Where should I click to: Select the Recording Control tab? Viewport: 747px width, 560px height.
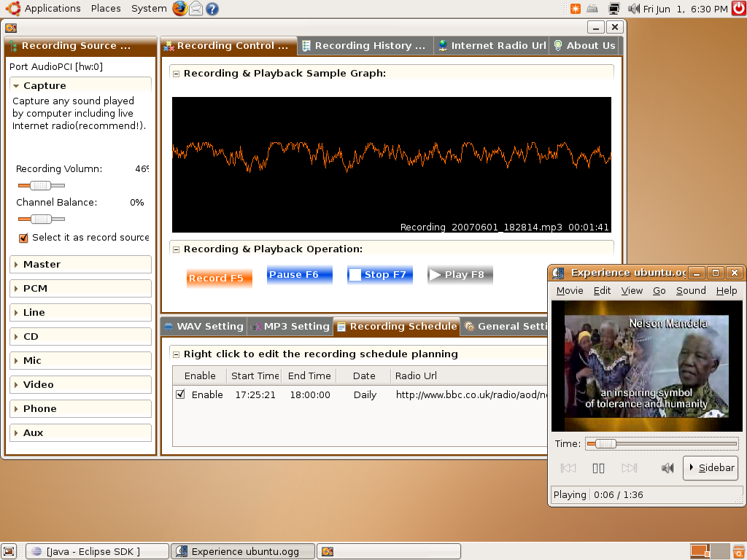point(228,46)
